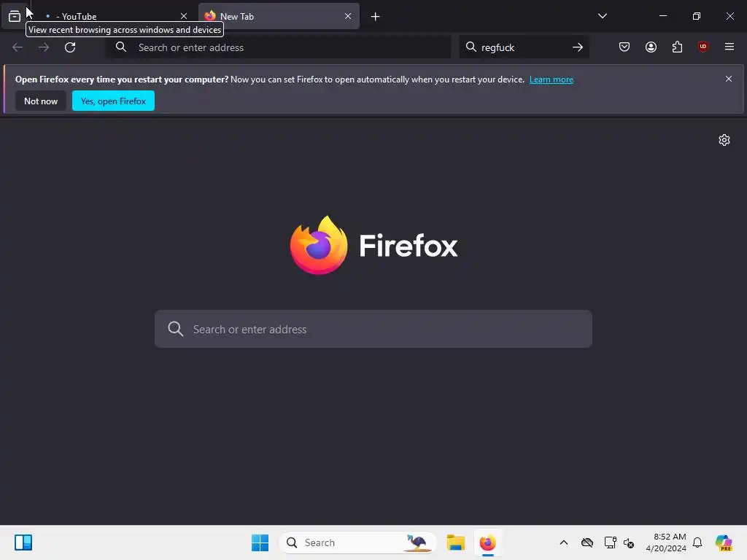
Task: Open Windows widgets panel icon
Action: pyautogui.click(x=23, y=542)
